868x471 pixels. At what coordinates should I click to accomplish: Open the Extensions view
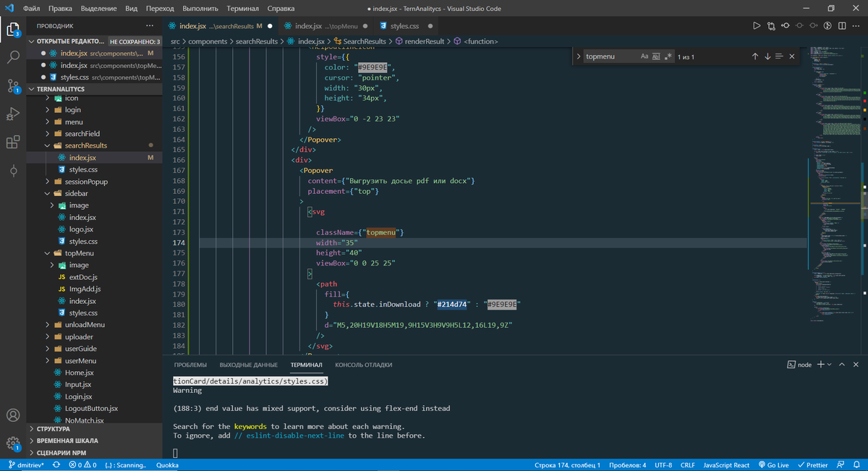click(13, 143)
